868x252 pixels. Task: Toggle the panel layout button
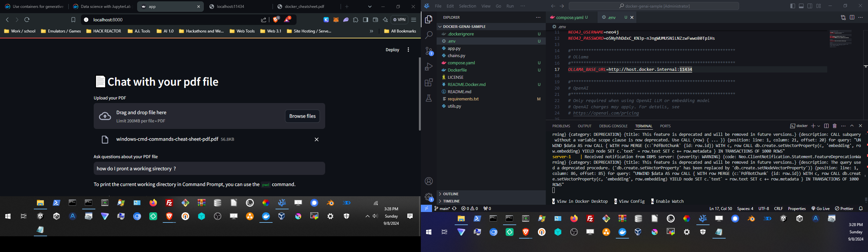[x=801, y=6]
